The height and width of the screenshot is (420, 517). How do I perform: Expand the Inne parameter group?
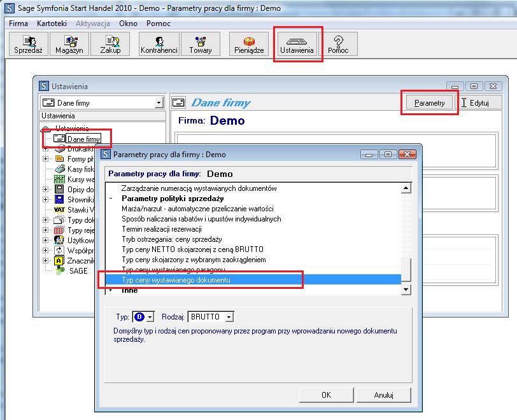coord(111,290)
